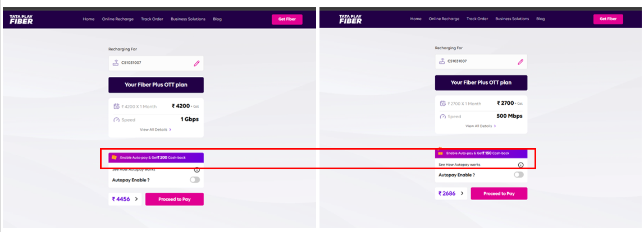Open View All Details under the 1 Gbps plan
644x232 pixels.
(x=156, y=129)
